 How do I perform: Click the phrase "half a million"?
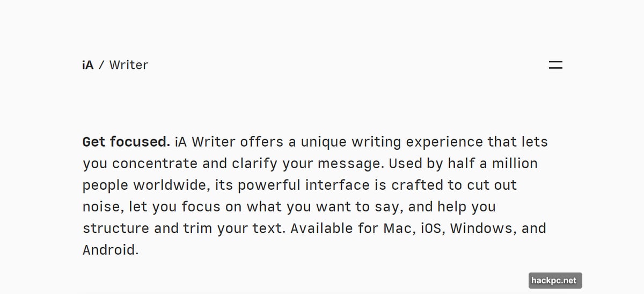[493, 163]
